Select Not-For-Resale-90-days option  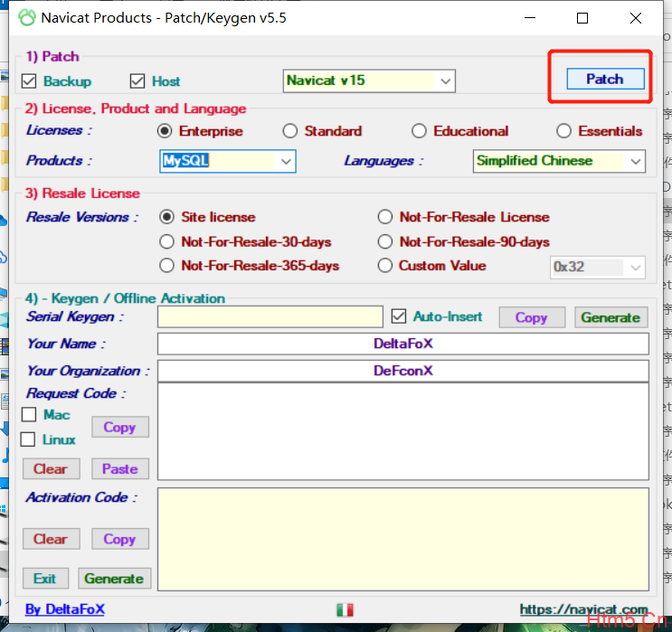point(385,241)
